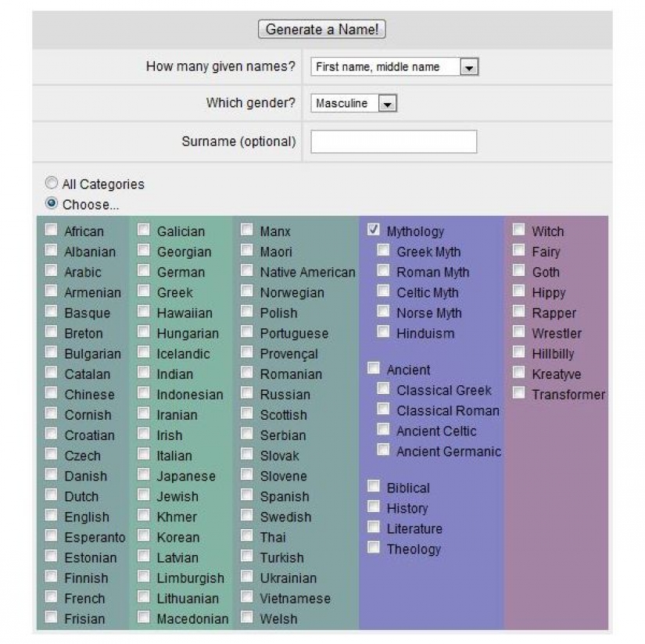Enable the Norse Myth checkbox

tap(383, 311)
